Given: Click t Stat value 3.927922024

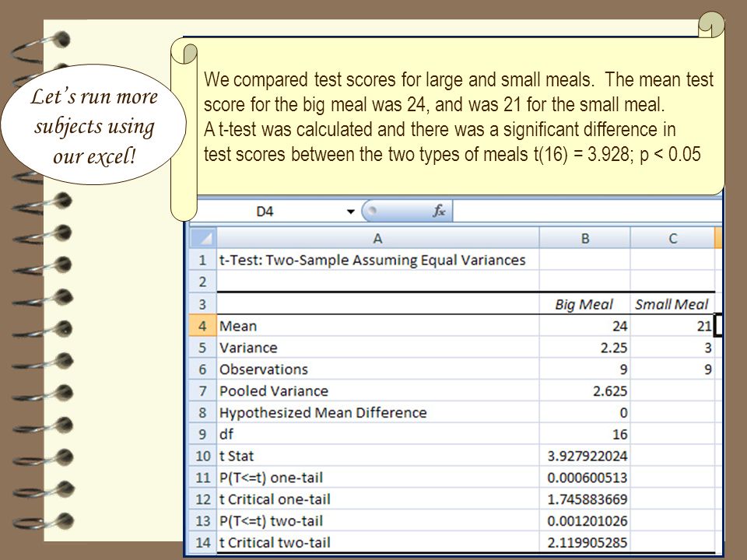Looking at the screenshot, I should pyautogui.click(x=584, y=456).
